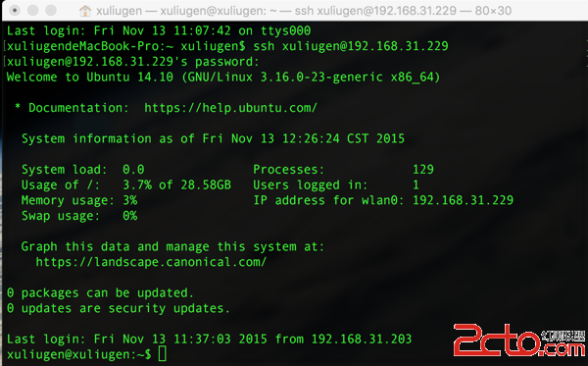This screenshot has width=588, height=366.
Task: Click the home folder icon in title bar
Action: coord(85,11)
